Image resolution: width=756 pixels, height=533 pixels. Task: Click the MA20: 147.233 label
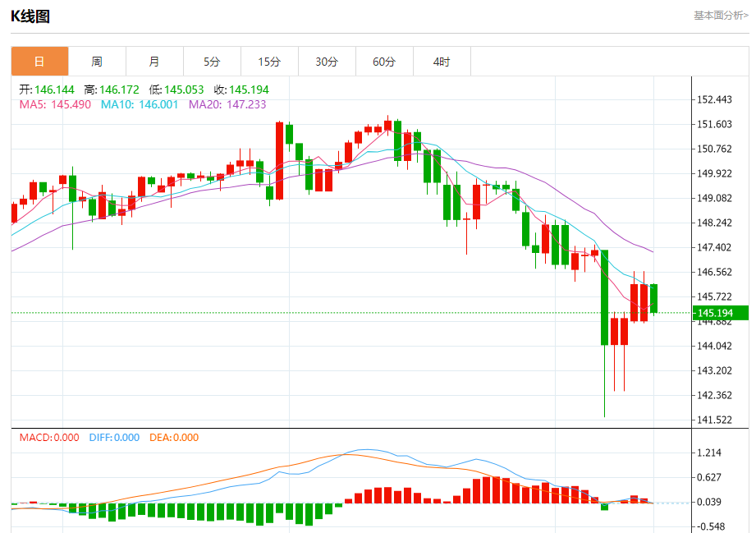tap(227, 104)
